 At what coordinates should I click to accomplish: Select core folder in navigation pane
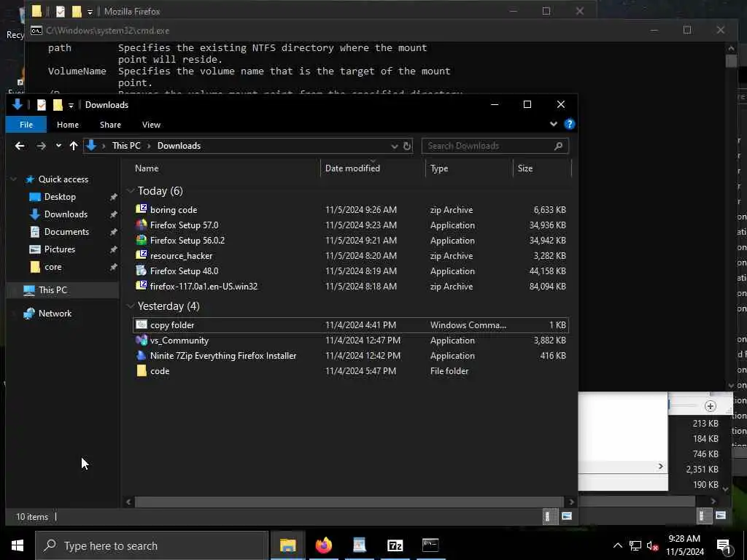pos(53,267)
